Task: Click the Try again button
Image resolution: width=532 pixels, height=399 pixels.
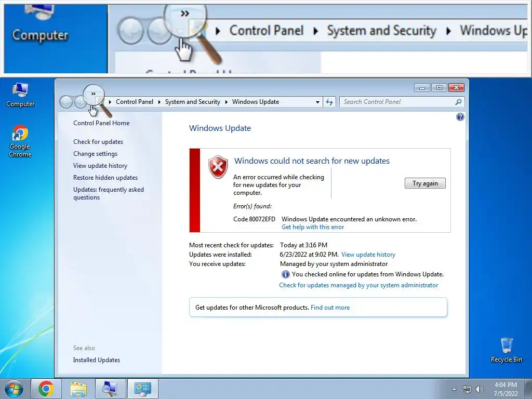Action: click(425, 183)
